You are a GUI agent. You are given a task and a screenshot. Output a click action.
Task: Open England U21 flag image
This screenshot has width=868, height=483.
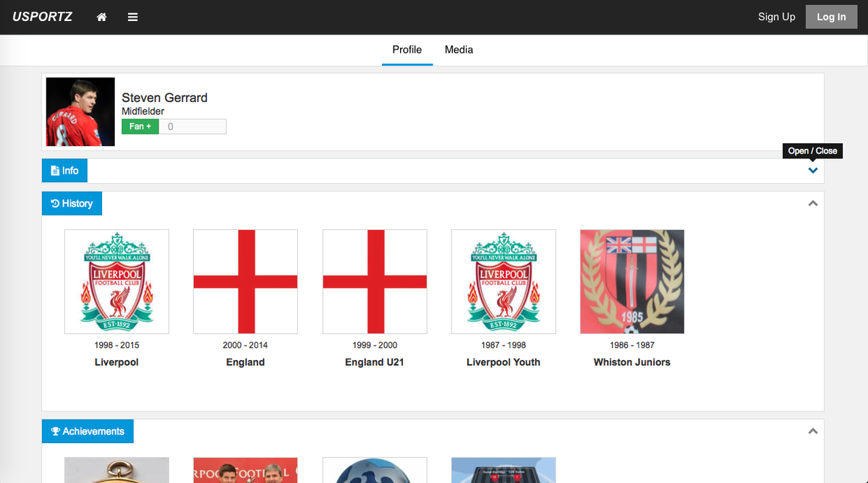tap(375, 282)
